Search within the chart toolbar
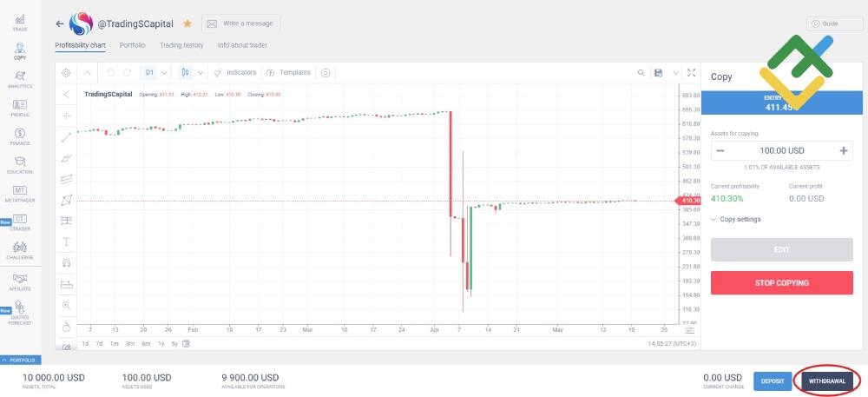This screenshot has width=868, height=397. coord(641,72)
